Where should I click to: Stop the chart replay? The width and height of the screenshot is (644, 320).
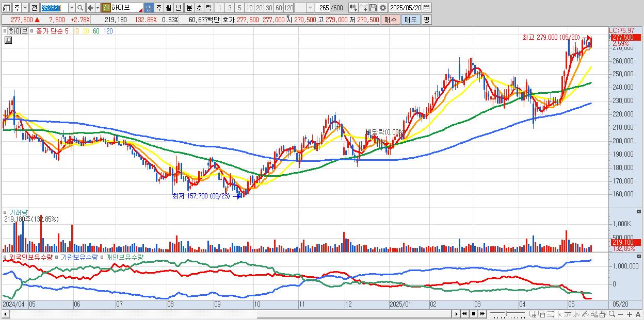point(474,314)
